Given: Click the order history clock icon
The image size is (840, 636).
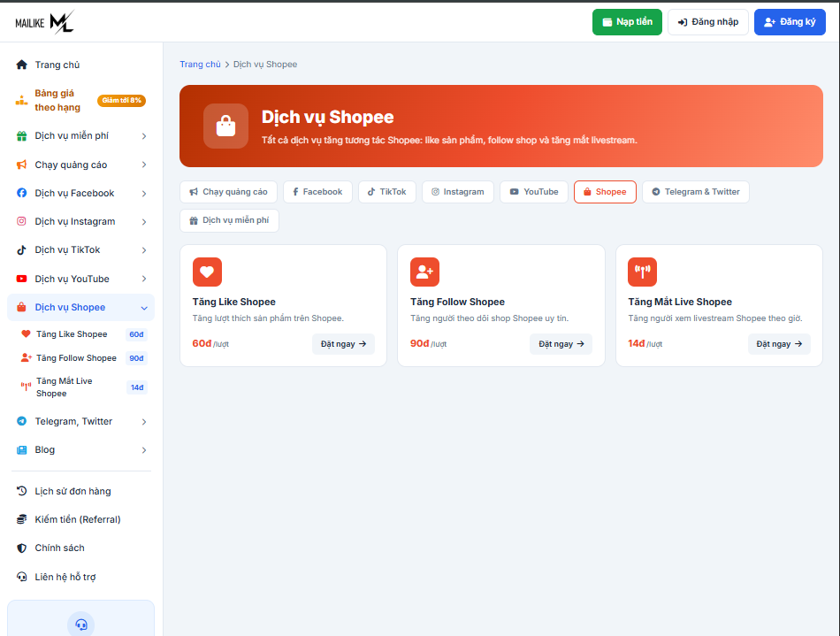Looking at the screenshot, I should (x=21, y=491).
